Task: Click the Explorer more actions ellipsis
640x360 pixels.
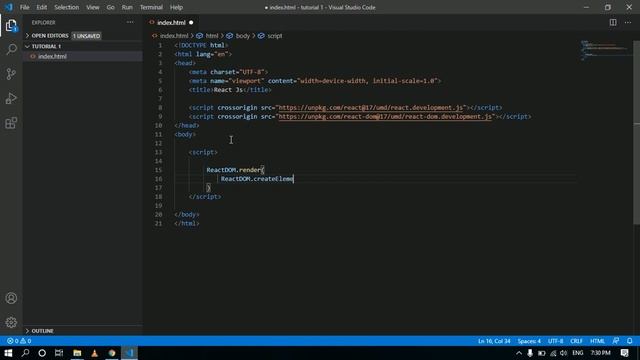Action: tap(130, 22)
